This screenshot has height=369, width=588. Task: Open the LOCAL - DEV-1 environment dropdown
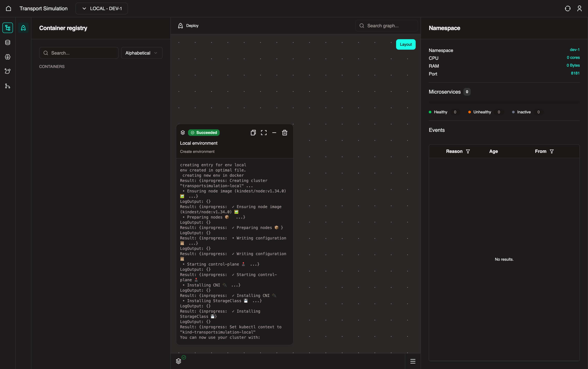click(x=102, y=8)
